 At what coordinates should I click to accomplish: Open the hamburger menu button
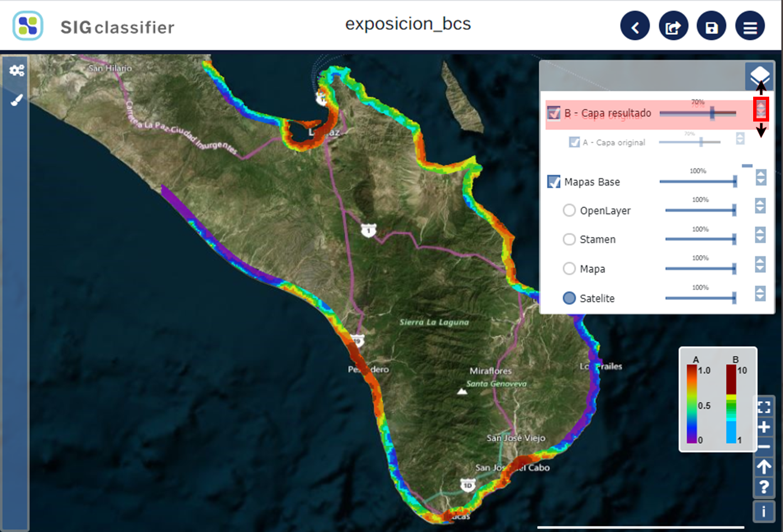pos(750,25)
